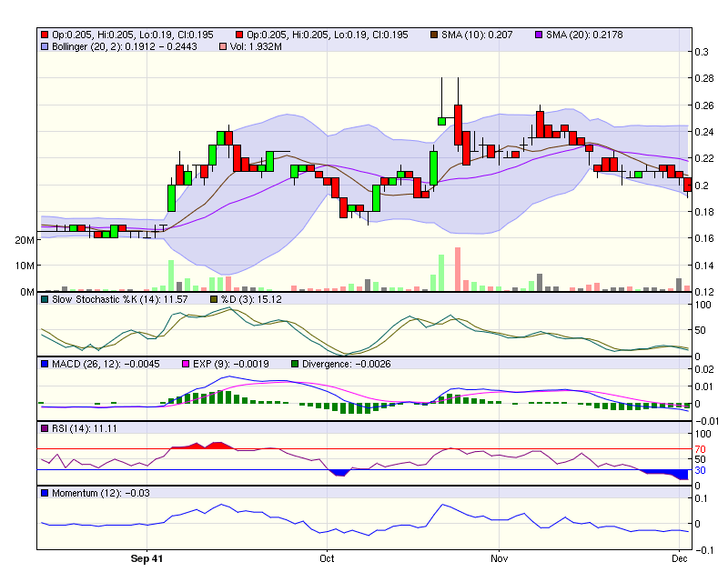Click the Dec label at chart bottom
This screenshot has height=582, width=728.
point(678,558)
